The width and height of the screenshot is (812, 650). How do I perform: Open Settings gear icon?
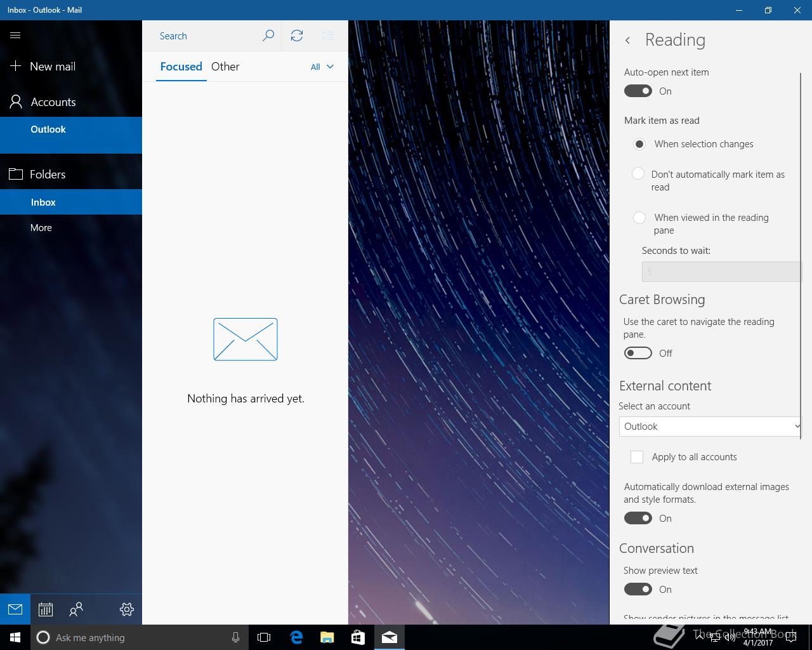coord(127,609)
